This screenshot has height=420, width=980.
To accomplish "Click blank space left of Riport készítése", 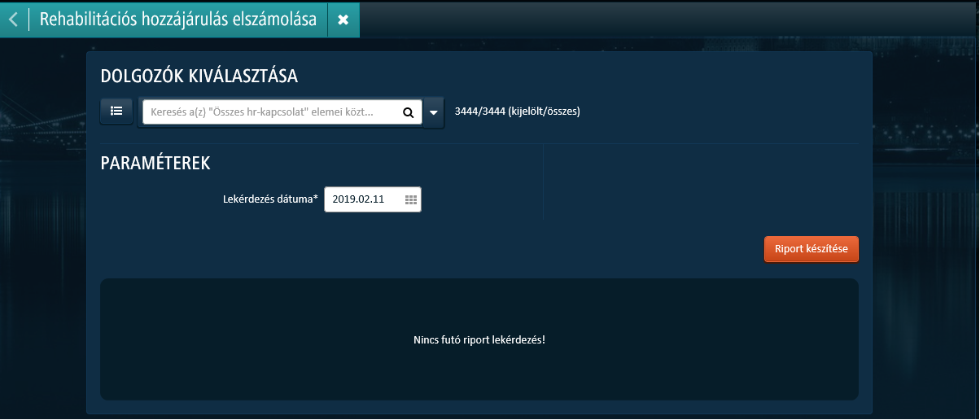I will (x=488, y=249).
